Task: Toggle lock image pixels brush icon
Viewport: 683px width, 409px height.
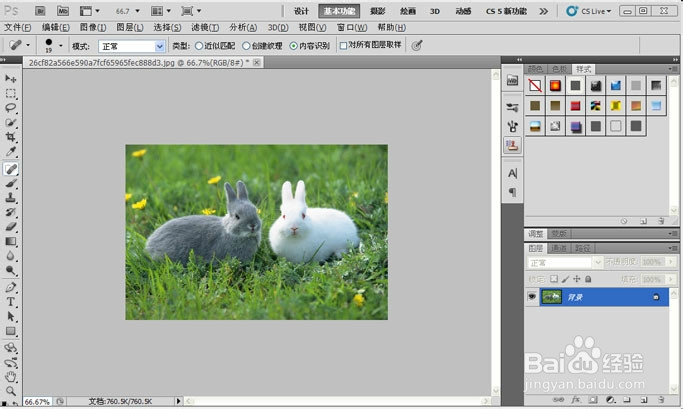Action: coord(565,279)
